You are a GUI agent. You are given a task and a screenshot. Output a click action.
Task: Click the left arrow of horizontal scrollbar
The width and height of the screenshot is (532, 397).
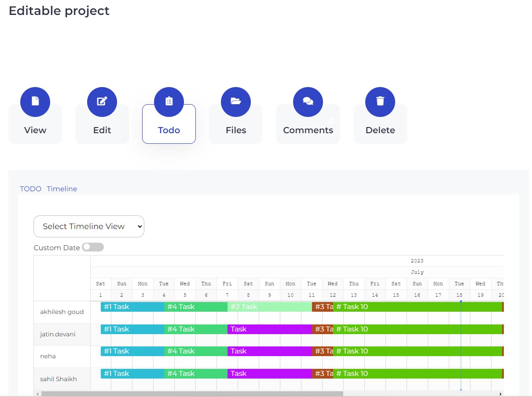click(x=37, y=394)
